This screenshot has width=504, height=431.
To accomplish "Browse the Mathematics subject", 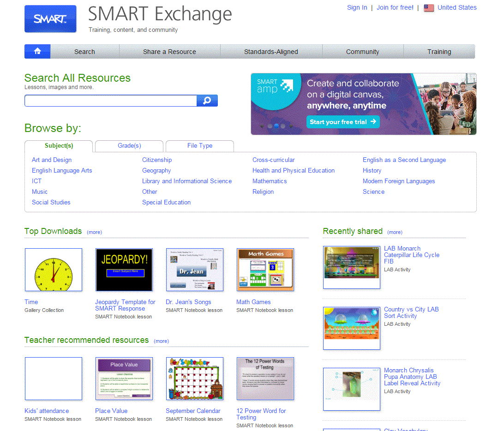I will (x=270, y=181).
